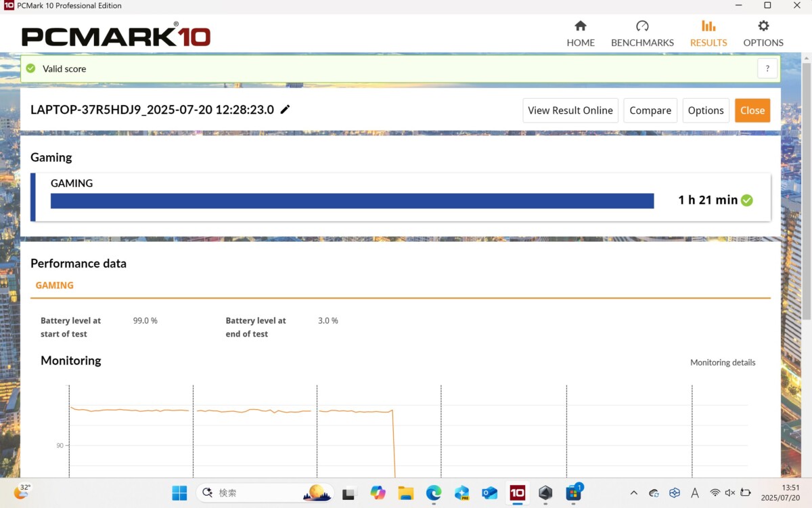This screenshot has width=812, height=508.
Task: Open the HOME menu item
Action: pos(581,43)
